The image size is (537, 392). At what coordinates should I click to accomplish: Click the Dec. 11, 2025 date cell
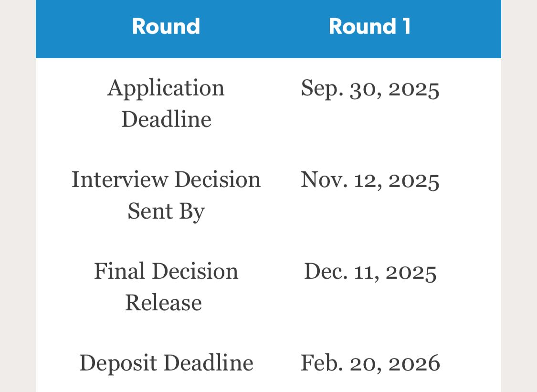(370, 272)
